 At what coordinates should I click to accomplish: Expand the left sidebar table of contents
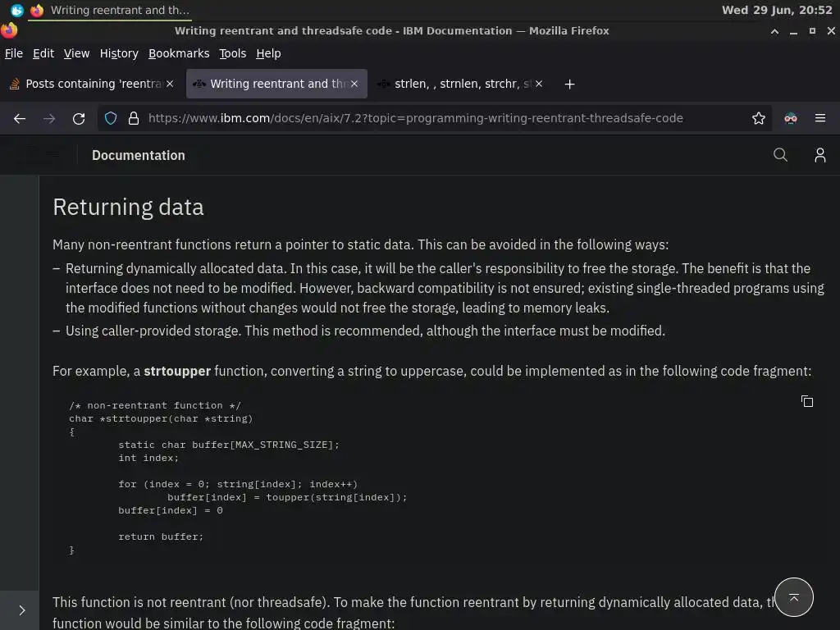21,610
